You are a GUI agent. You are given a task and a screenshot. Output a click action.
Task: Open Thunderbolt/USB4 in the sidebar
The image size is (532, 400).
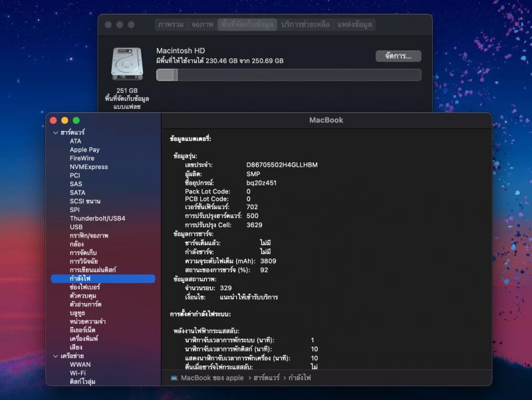pos(97,219)
